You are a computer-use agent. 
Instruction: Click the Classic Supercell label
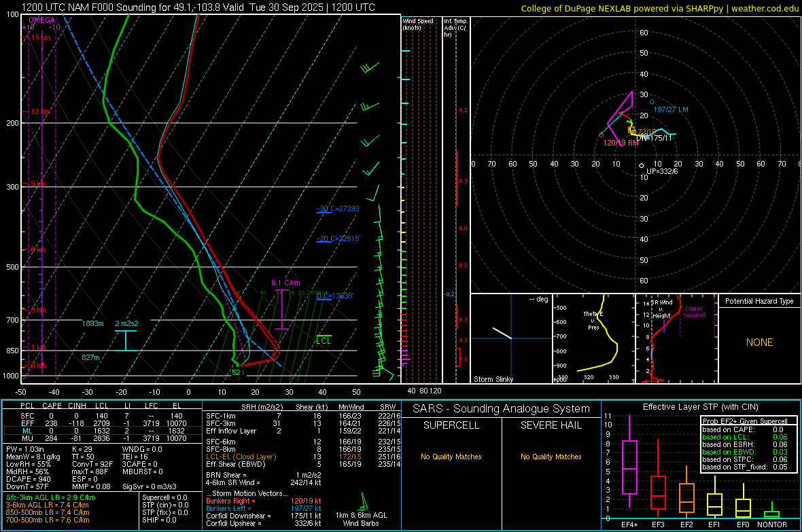point(694,312)
